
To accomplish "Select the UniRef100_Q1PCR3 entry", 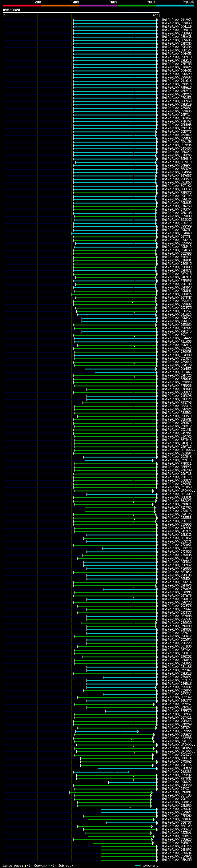I will 177,399.
